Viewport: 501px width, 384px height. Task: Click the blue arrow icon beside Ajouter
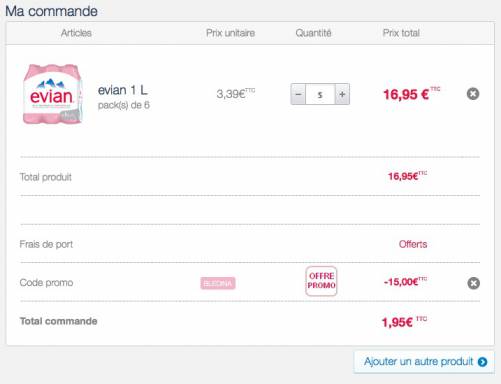[482, 362]
